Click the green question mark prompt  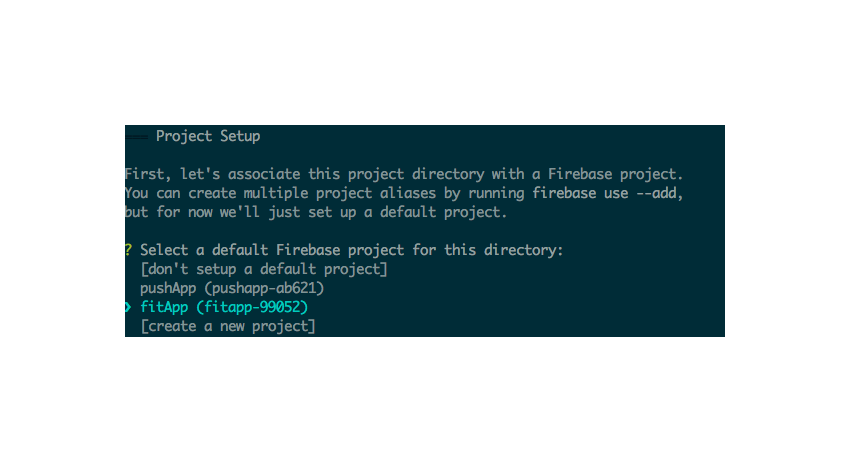(129, 250)
